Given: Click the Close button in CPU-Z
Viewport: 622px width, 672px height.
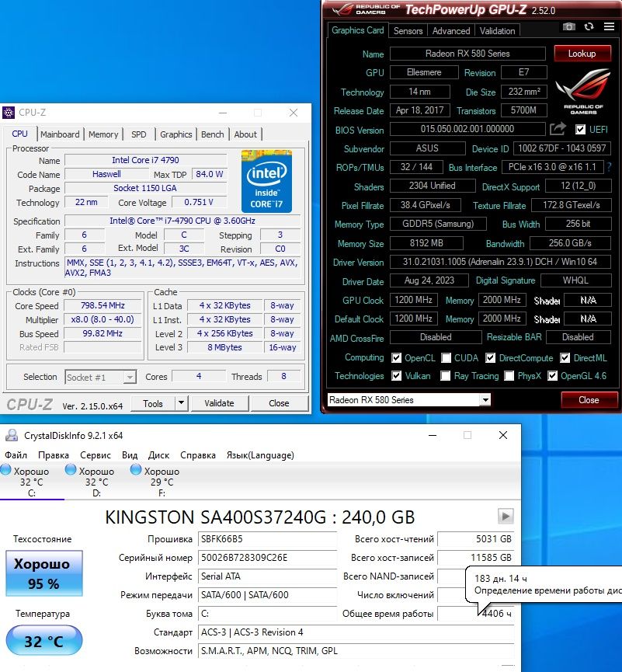Looking at the screenshot, I should [279, 403].
